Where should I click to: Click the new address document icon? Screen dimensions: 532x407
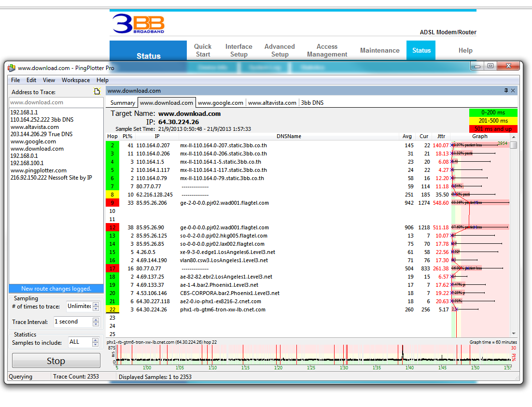click(x=97, y=91)
